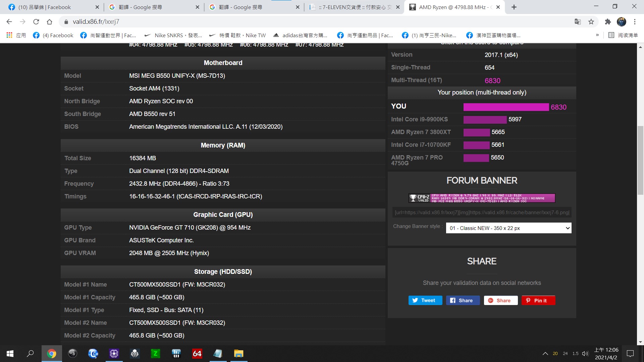Open Chrome's three-dot menu
644x362 pixels.
click(635, 22)
